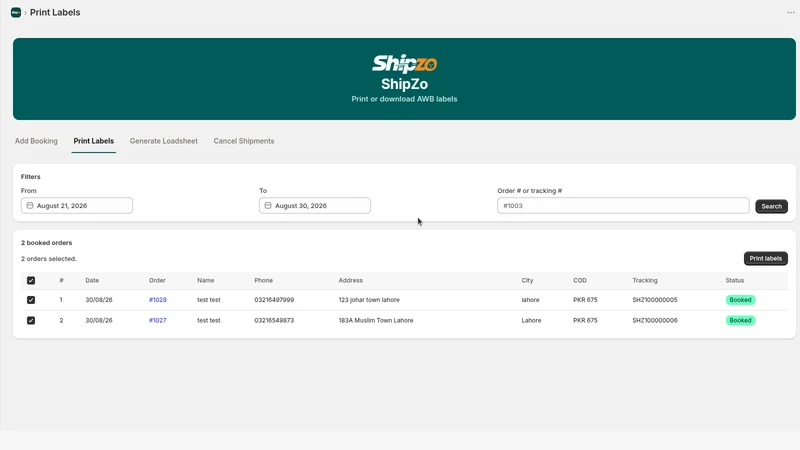Viewport: 800px width, 450px height.
Task: Click the Address column header
Action: (351, 281)
